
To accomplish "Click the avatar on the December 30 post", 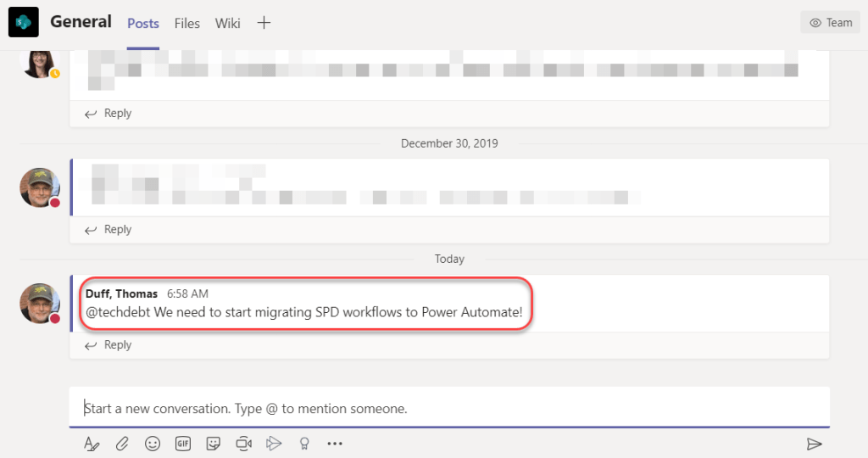I will coord(40,187).
